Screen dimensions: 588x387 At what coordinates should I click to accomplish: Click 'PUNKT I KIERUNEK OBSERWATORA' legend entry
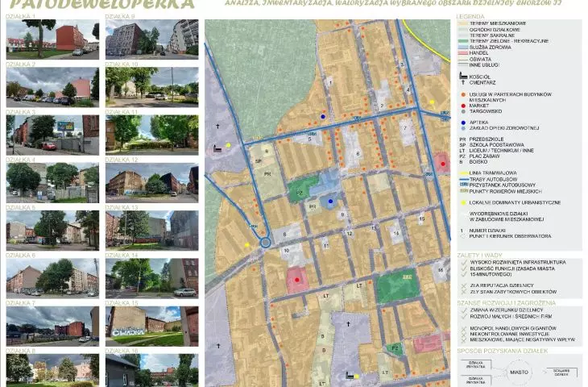510,236
